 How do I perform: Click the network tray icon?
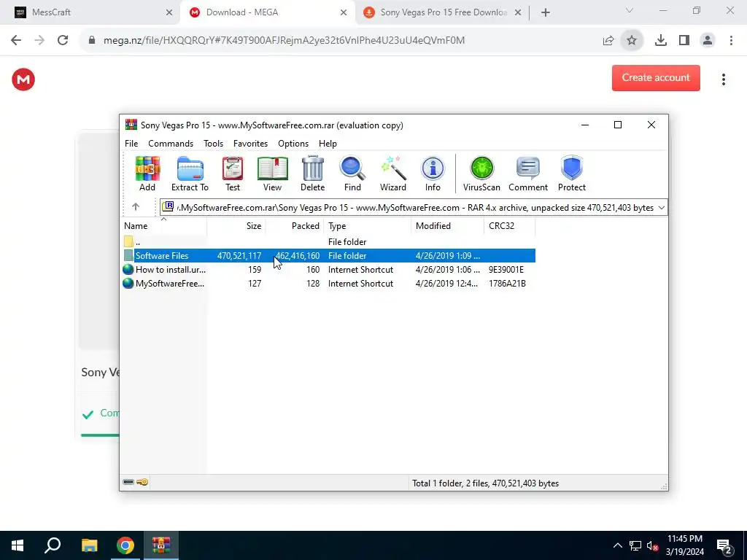tap(635, 545)
